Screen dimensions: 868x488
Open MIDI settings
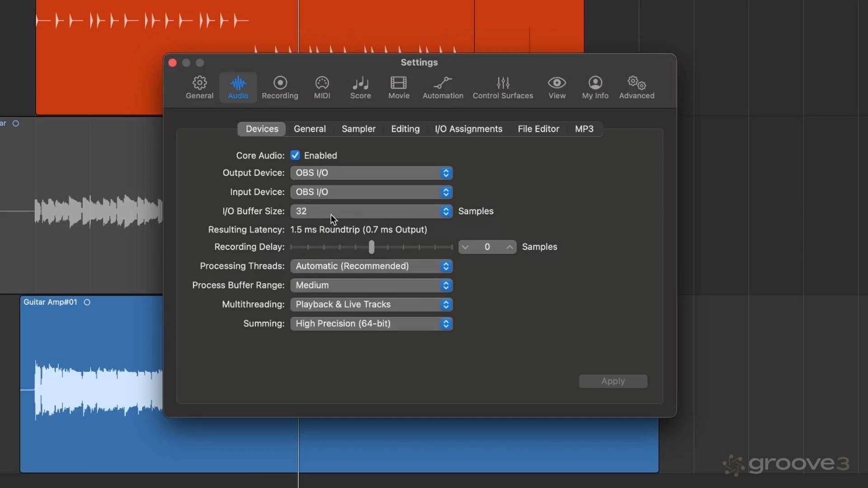[321, 87]
